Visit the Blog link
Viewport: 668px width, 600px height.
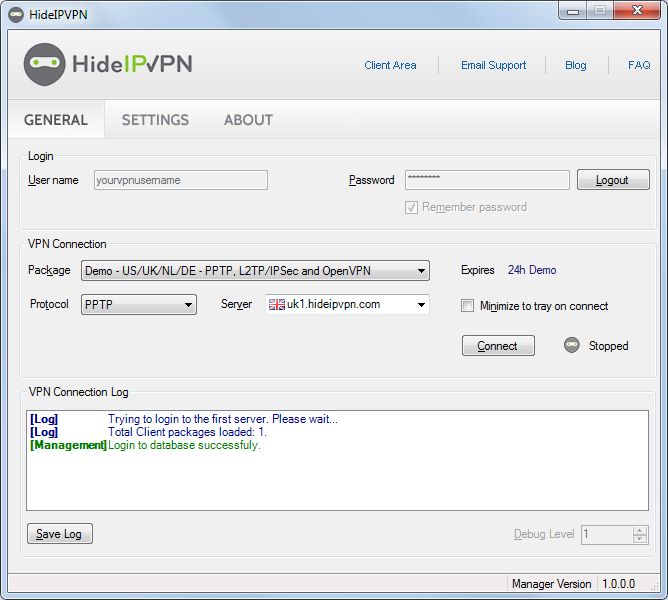click(575, 65)
